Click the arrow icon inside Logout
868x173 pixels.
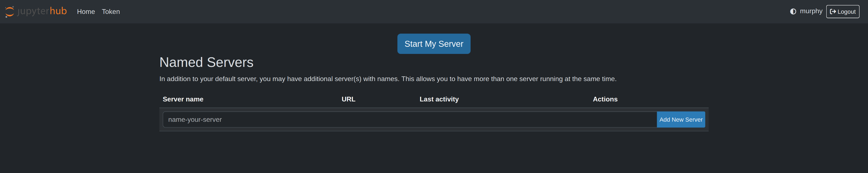pos(833,12)
